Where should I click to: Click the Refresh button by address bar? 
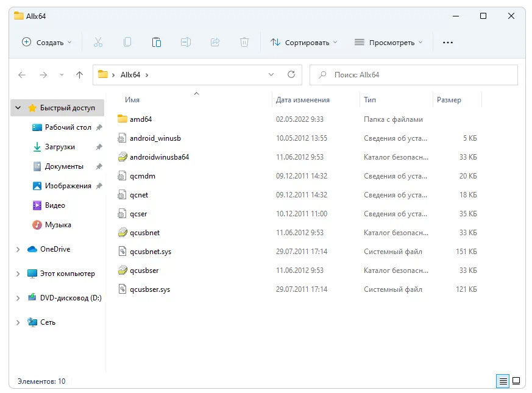[x=291, y=75]
